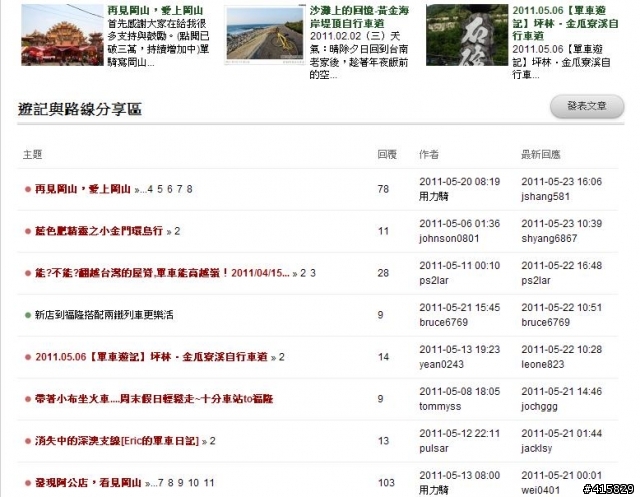Click author name yean0243

pyautogui.click(x=441, y=365)
